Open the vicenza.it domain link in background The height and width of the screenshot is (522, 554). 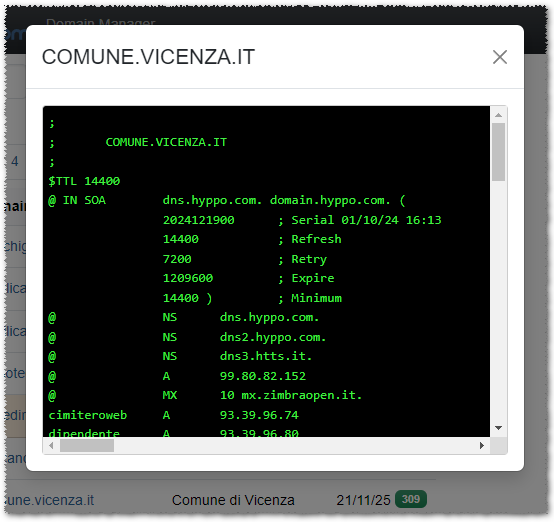click(x=50, y=500)
